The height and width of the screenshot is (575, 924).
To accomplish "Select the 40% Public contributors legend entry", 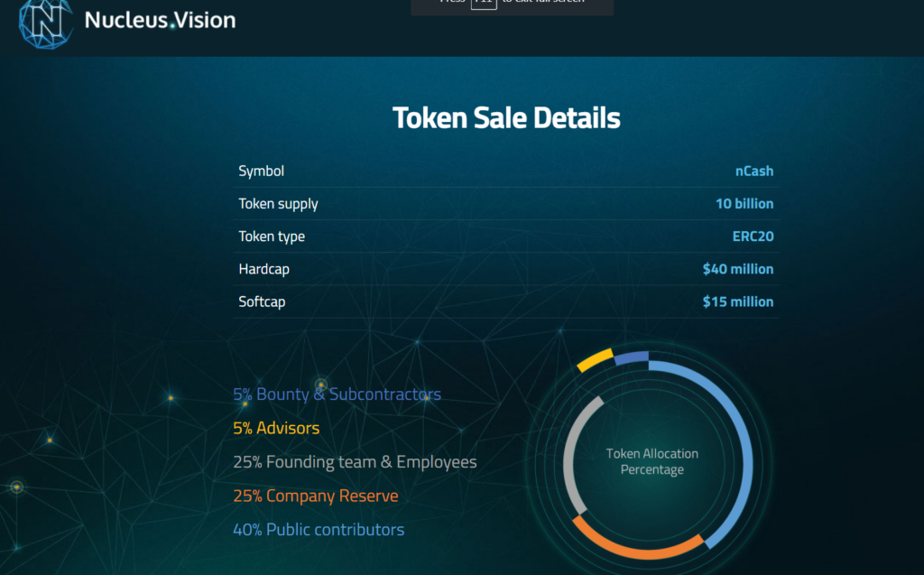I will tap(319, 530).
